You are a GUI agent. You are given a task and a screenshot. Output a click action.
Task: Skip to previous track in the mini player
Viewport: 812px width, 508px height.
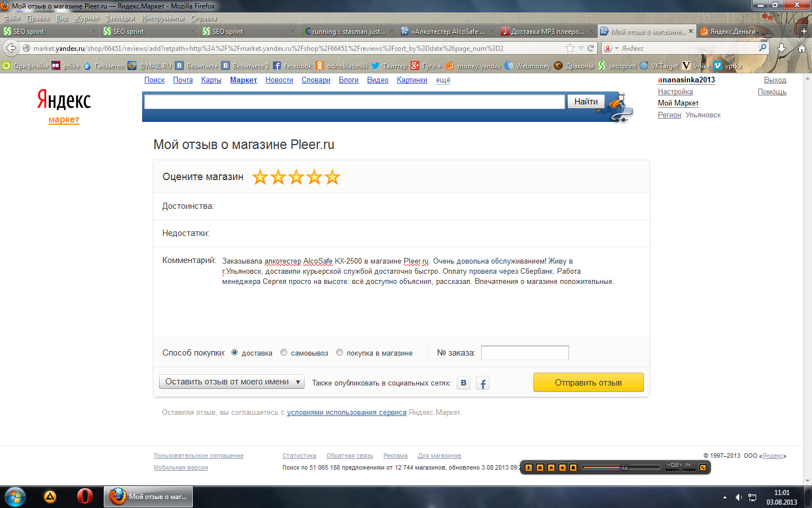(551, 467)
